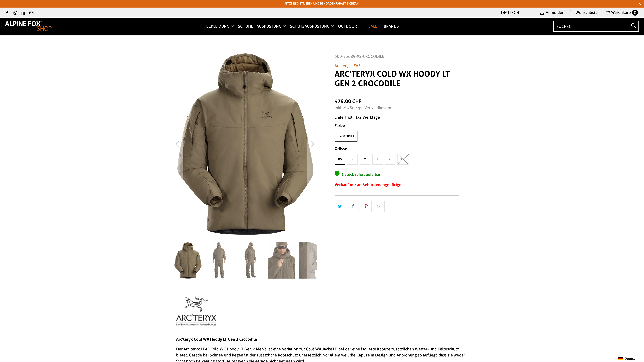
Task: Open the BRANDS menu item
Action: 391,26
